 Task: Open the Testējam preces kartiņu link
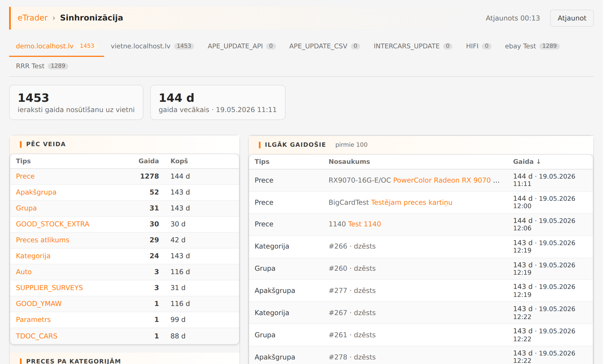(412, 202)
